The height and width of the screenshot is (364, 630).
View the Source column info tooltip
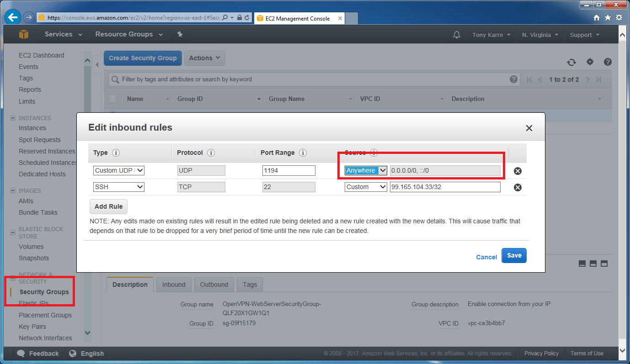pos(374,152)
